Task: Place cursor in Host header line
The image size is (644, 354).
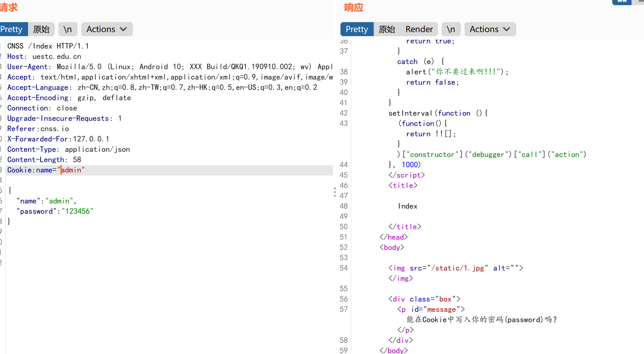Action: point(44,56)
